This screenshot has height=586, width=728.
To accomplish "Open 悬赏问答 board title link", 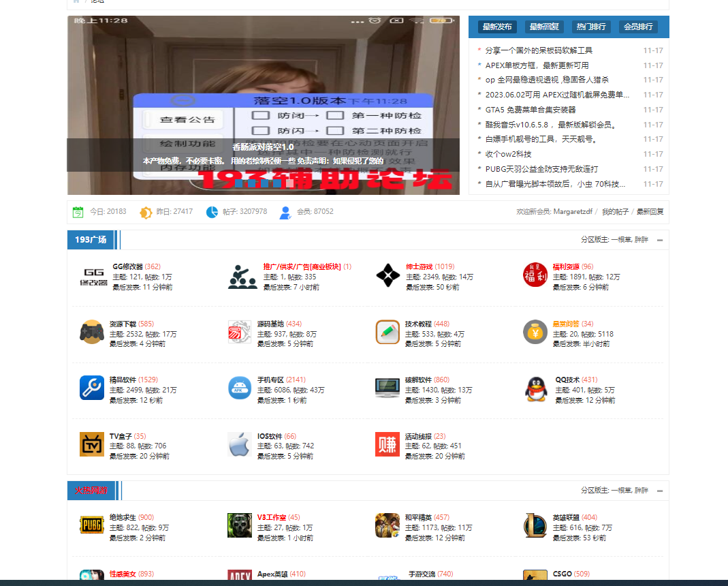I will click(566, 324).
